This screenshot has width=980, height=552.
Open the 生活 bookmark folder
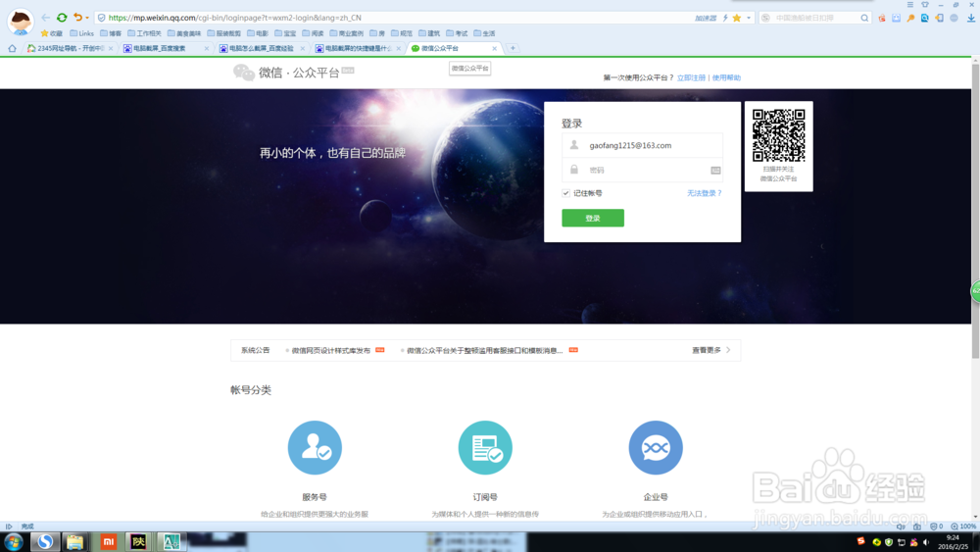(484, 33)
